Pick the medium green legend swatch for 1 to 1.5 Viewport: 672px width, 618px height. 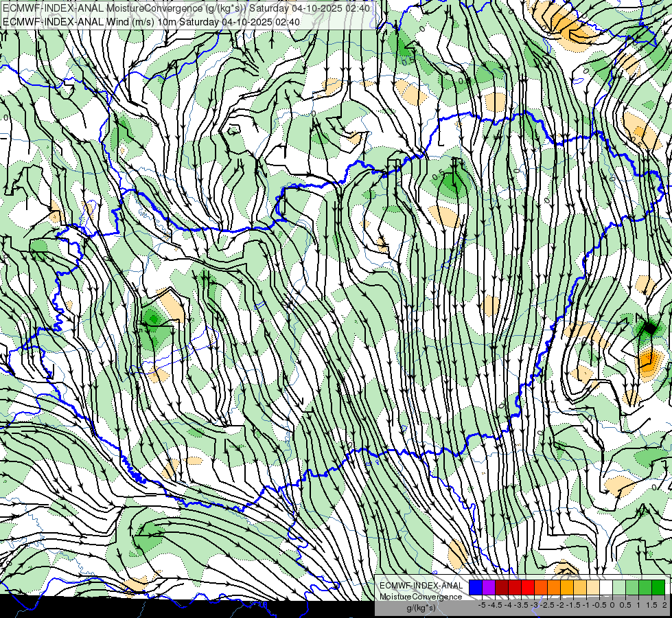(645, 587)
